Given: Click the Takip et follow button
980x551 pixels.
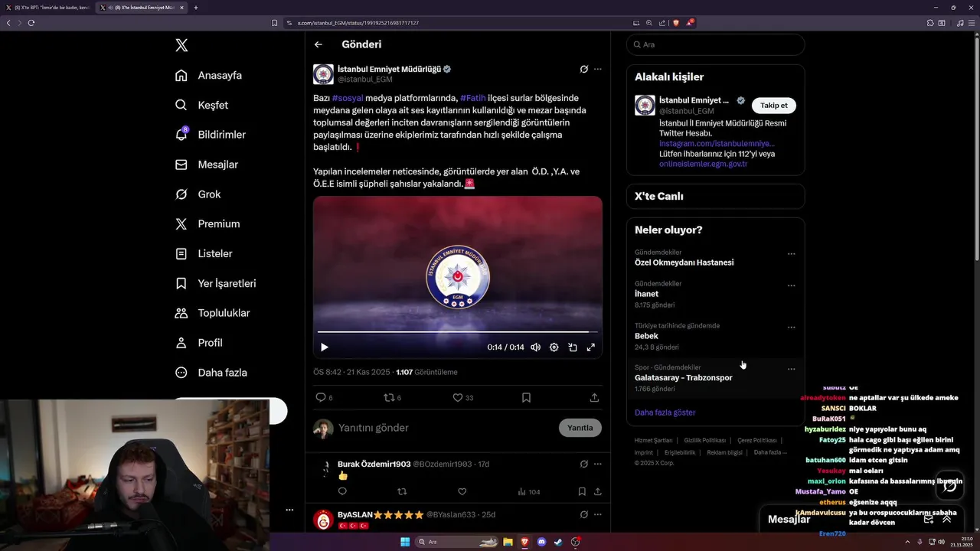Looking at the screenshot, I should click(773, 106).
